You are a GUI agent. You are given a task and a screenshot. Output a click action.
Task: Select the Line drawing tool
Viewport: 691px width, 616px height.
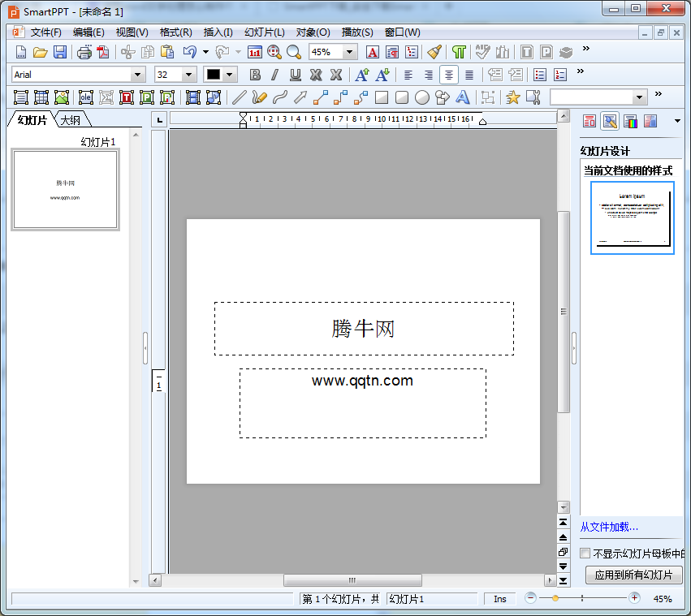click(240, 97)
